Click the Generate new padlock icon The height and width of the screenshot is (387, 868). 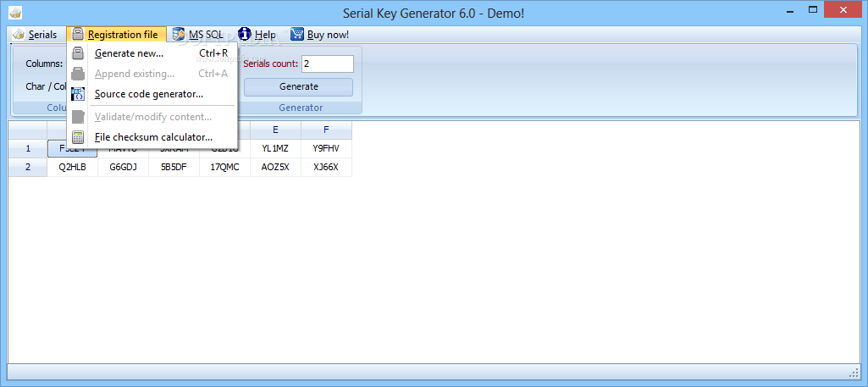tap(78, 53)
